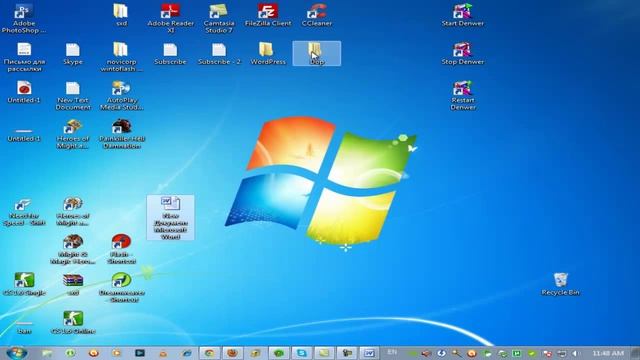
Task: Select the CS 1.6 Online shortcut
Action: (73, 322)
